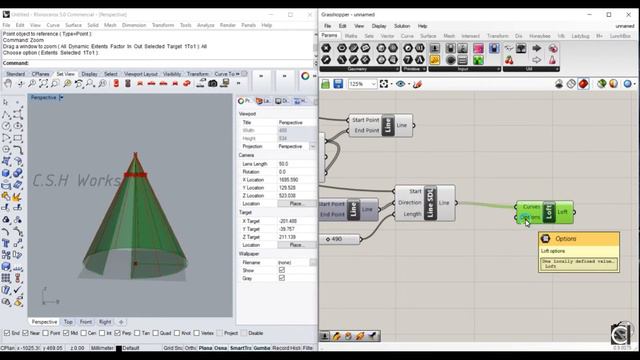Screen dimensions: 640x360
Task: Click the yellow icon in Input panel
Action: [x=435, y=60]
